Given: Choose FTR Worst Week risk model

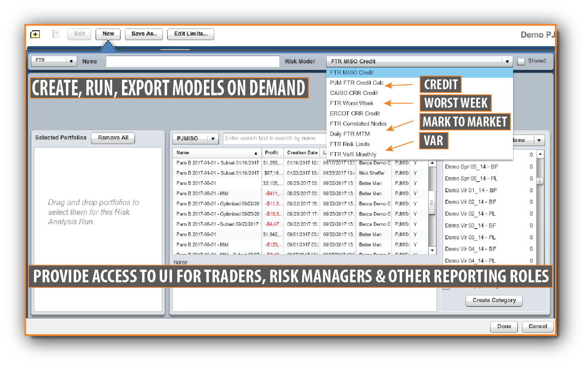Looking at the screenshot, I should point(351,103).
